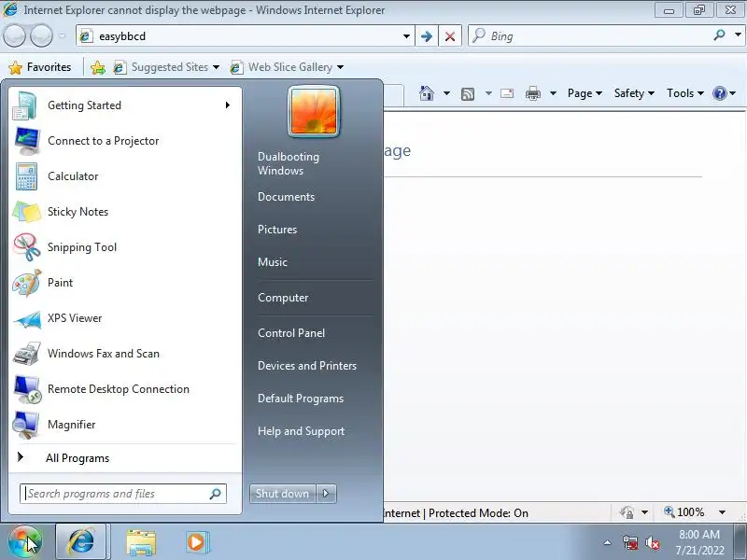Launch Calculator via its icon

pos(27,176)
